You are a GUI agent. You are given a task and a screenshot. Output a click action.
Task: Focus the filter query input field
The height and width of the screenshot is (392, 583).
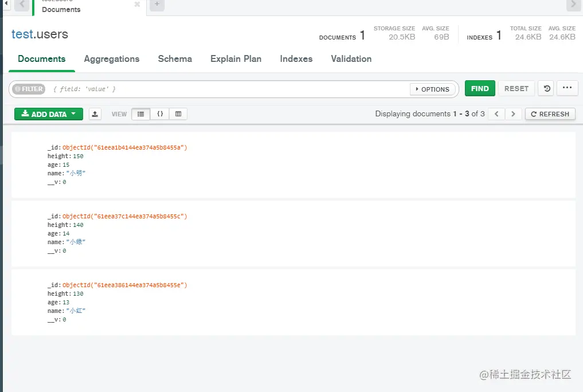click(229, 89)
